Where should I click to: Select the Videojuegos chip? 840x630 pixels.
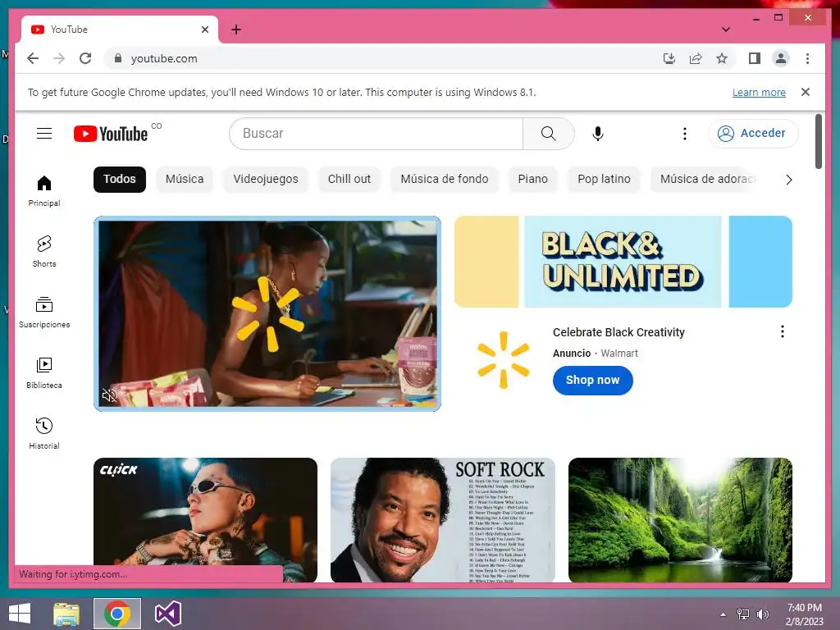tap(266, 180)
